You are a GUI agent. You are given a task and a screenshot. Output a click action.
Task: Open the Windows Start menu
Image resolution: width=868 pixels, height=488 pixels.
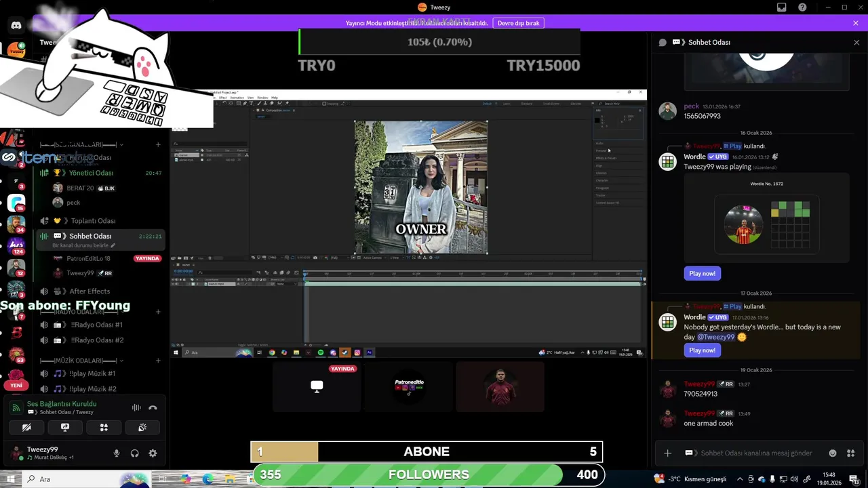(12, 479)
